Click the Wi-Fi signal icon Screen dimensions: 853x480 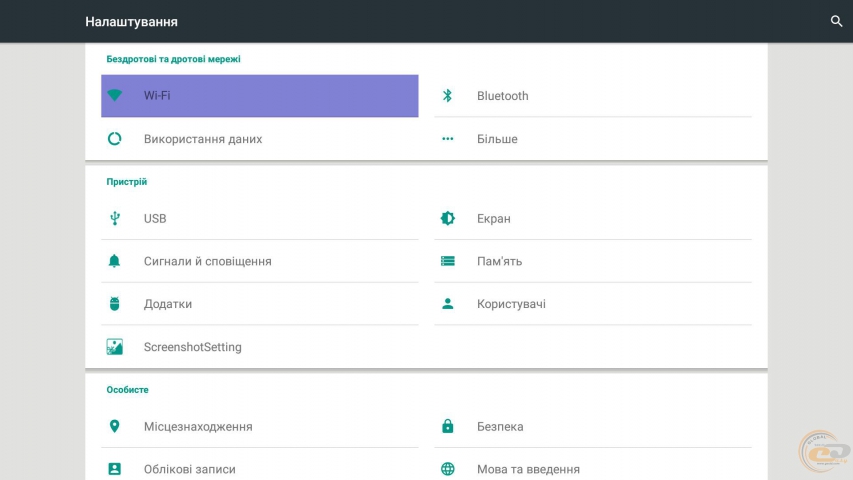pos(115,96)
